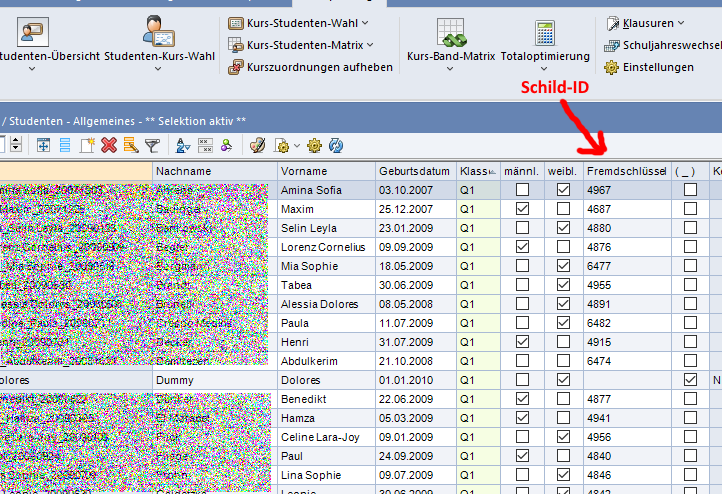
Task: Select the Nachname cell Dummy
Action: click(215, 380)
